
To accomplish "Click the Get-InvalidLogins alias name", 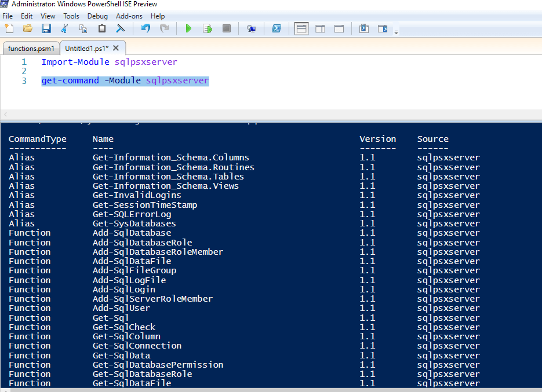I will coord(137,195).
